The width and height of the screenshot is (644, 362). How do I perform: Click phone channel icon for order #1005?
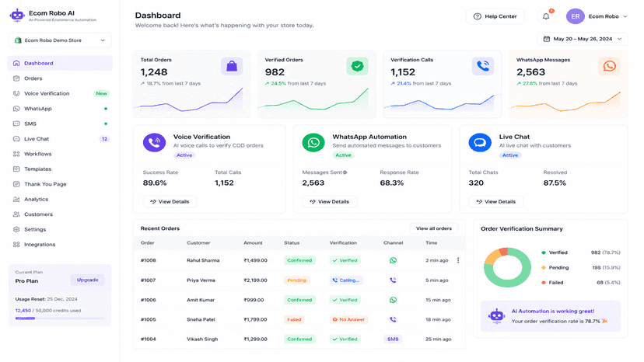393,319
